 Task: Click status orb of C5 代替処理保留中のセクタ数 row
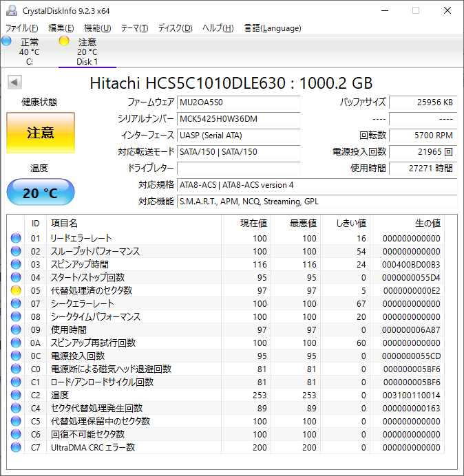click(x=16, y=421)
